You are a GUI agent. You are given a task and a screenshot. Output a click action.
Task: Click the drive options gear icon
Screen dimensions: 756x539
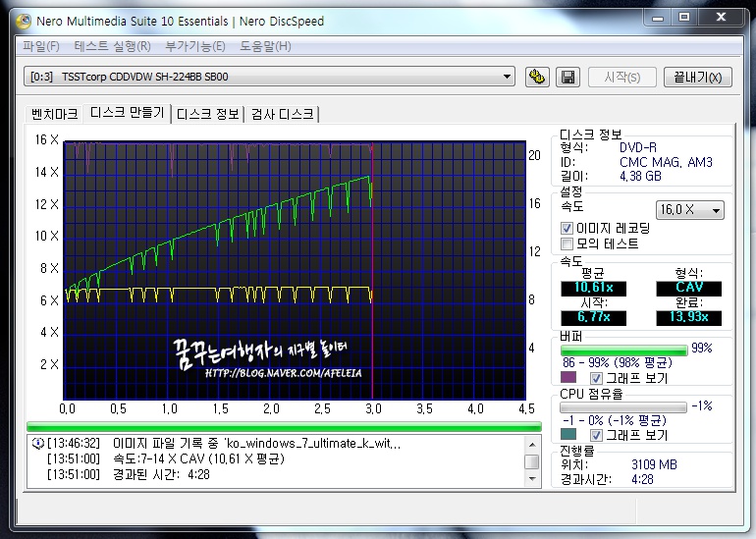(x=537, y=78)
